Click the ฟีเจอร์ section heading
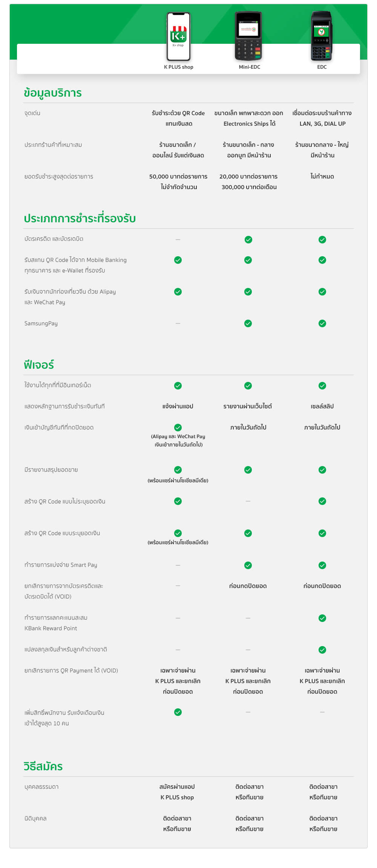This screenshot has width=377, height=868. click(39, 365)
